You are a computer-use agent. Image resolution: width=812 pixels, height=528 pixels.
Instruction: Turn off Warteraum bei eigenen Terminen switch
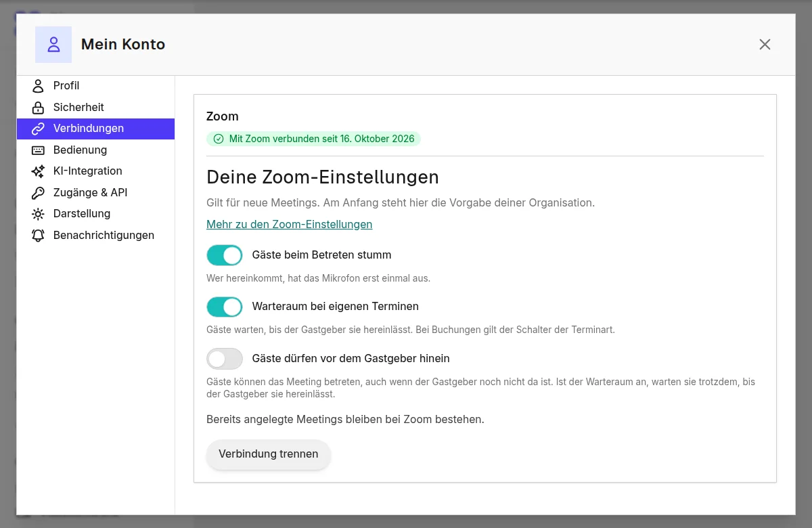point(225,307)
